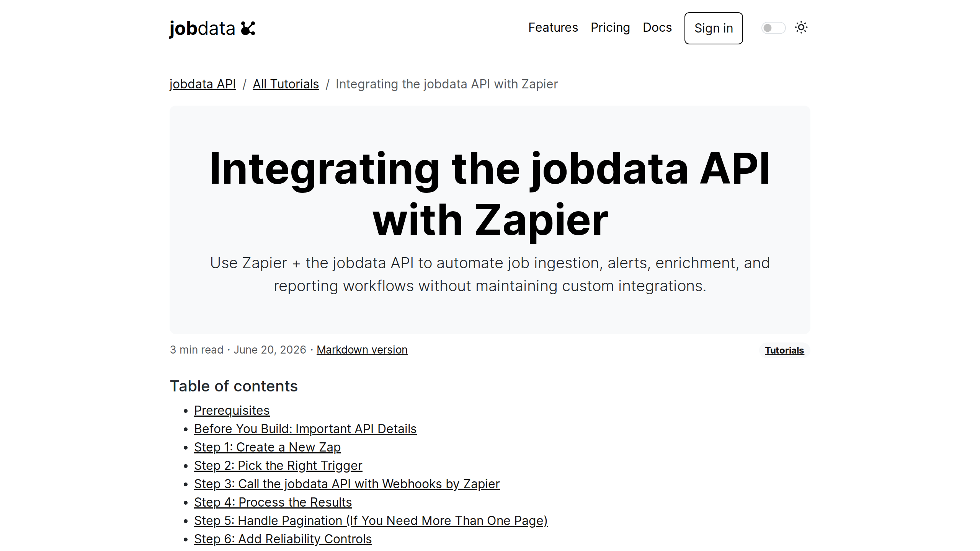Image resolution: width=980 pixels, height=551 pixels.
Task: Jump to Step 4: Process the Results
Action: [x=273, y=502]
